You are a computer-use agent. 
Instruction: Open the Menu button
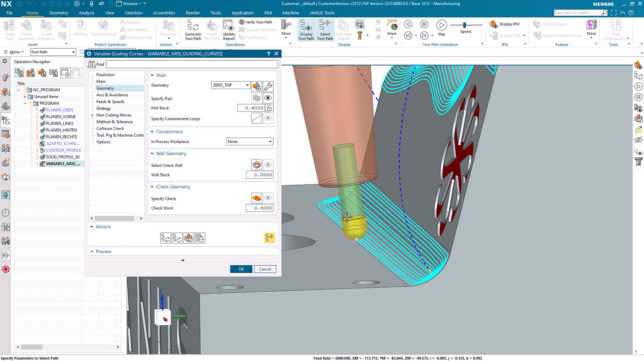(x=14, y=52)
